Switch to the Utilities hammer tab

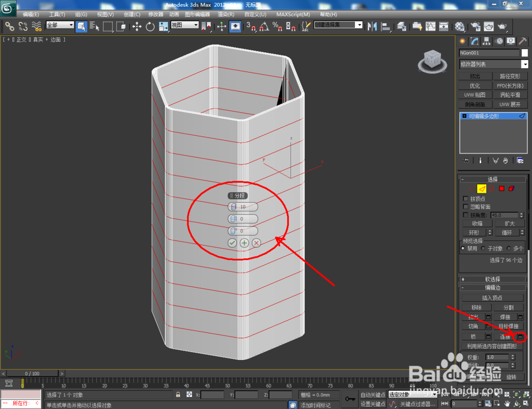point(522,41)
